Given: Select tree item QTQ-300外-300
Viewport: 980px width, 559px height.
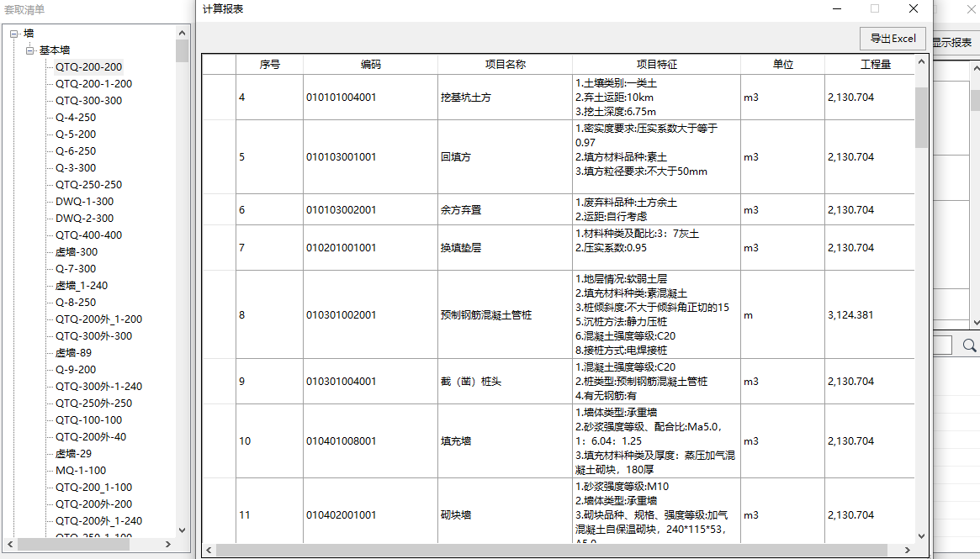Looking at the screenshot, I should (x=93, y=336).
